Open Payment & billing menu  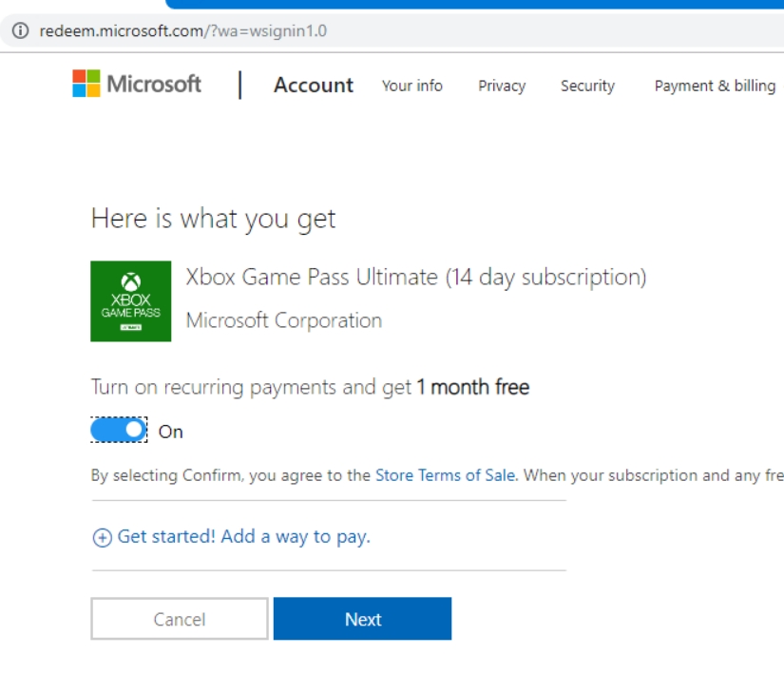(x=715, y=86)
